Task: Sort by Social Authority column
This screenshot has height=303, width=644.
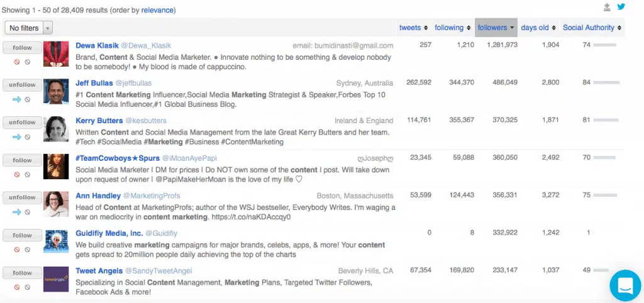Action: click(x=592, y=28)
